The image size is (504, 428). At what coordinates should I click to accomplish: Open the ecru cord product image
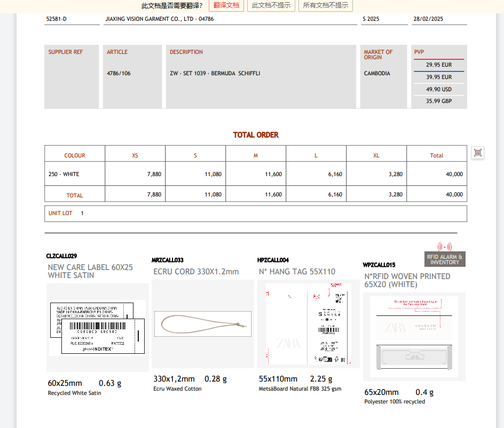(x=202, y=324)
